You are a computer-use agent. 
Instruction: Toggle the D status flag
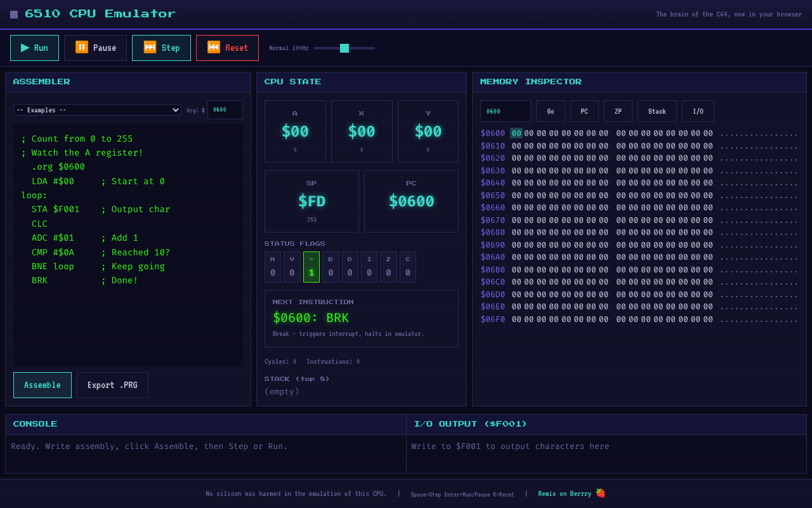point(350,267)
